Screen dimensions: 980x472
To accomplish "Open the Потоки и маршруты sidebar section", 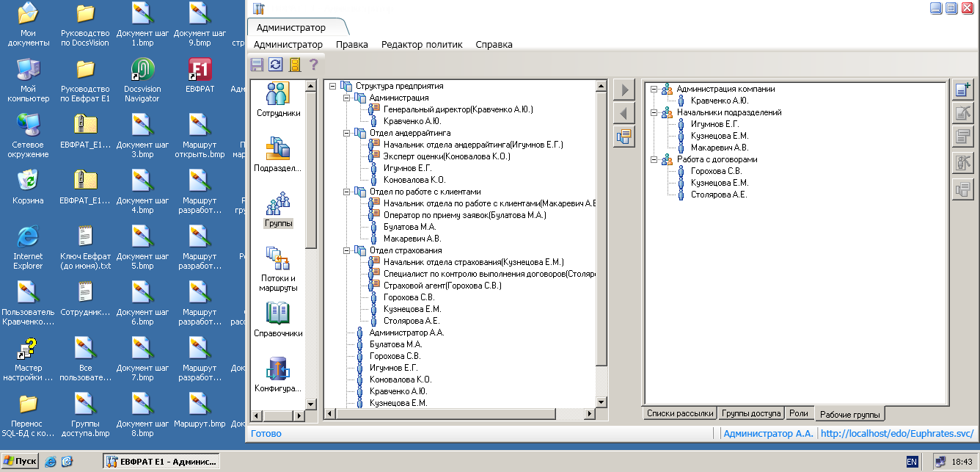I will (278, 269).
